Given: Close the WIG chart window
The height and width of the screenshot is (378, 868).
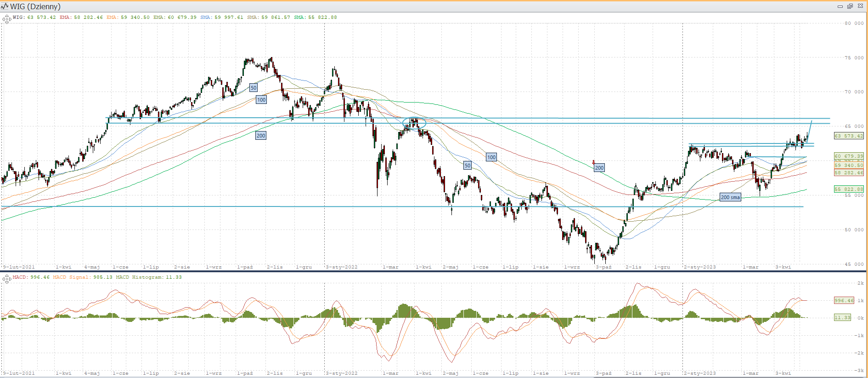Looking at the screenshot, I should coord(860,6).
